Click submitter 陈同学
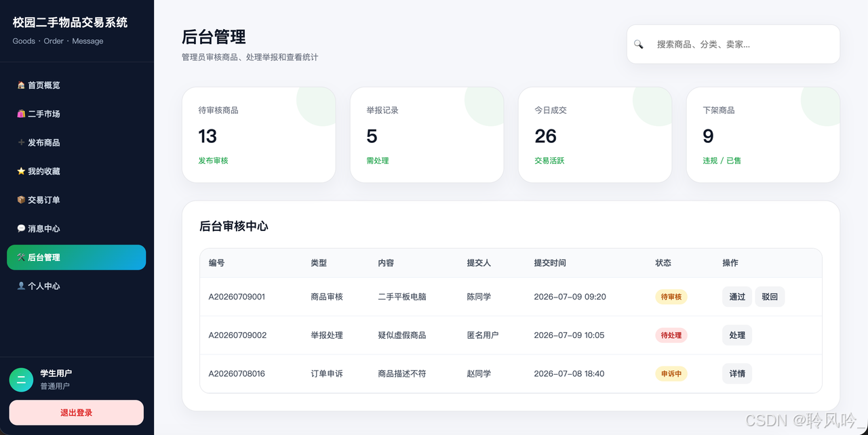Screen dimensions: 868x435 479,297
